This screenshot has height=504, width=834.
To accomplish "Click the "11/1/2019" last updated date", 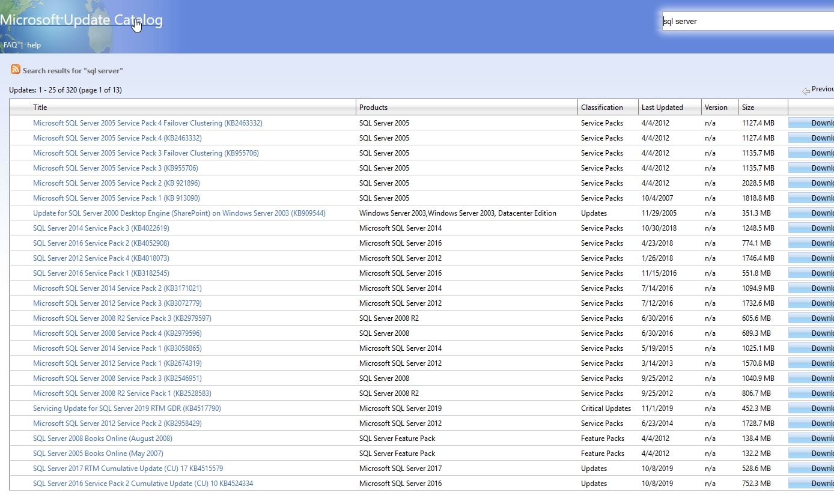I will click(657, 408).
